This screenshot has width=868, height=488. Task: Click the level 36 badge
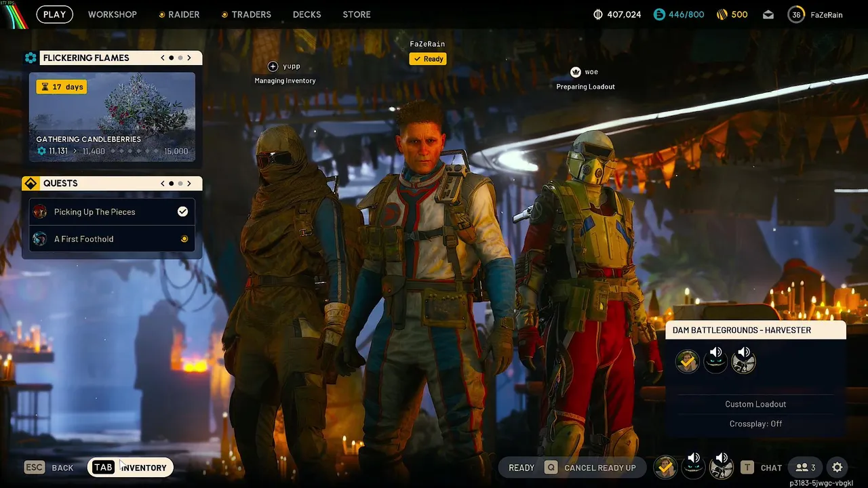coord(796,14)
